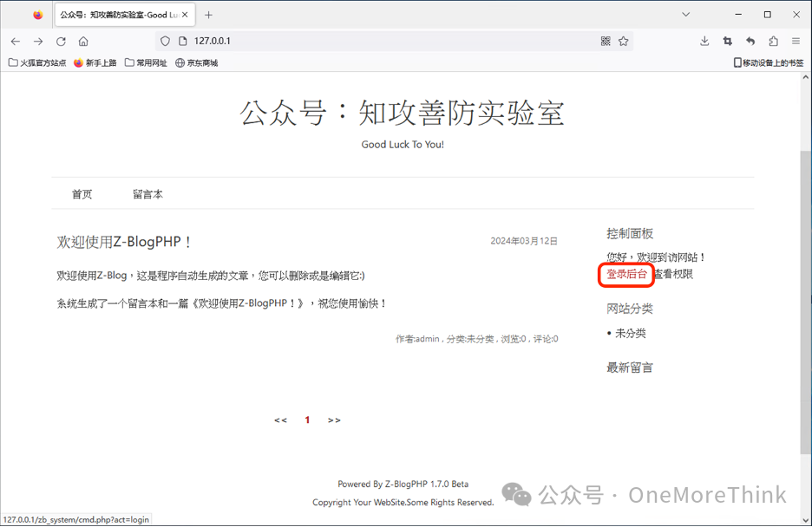Click the scrollbar down arrow
Screen dimensions: 812x527
pos(805,520)
